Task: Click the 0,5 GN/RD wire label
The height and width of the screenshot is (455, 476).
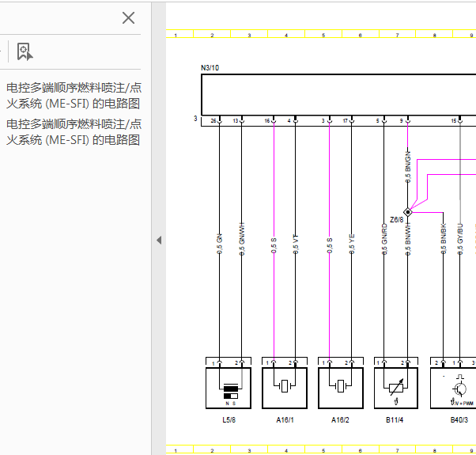Action: pos(384,239)
